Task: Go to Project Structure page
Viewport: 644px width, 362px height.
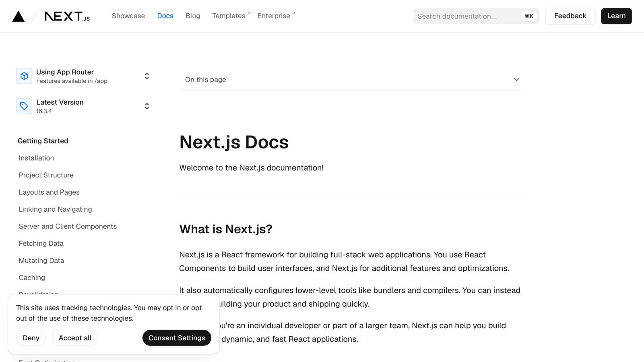Action: [x=46, y=175]
